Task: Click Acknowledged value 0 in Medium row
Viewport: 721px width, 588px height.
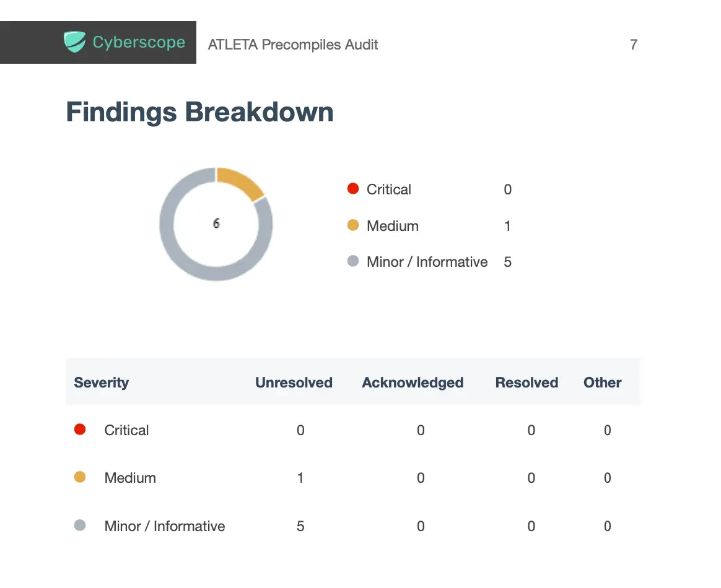Action: pyautogui.click(x=421, y=478)
